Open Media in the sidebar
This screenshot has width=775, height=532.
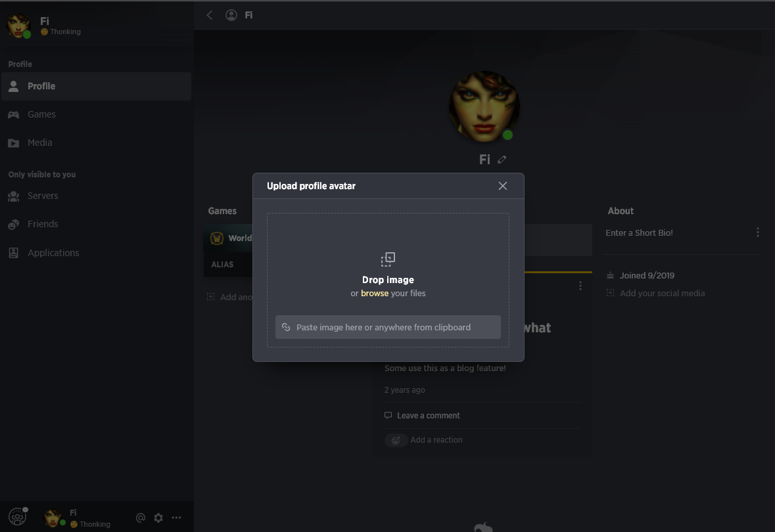click(97, 143)
